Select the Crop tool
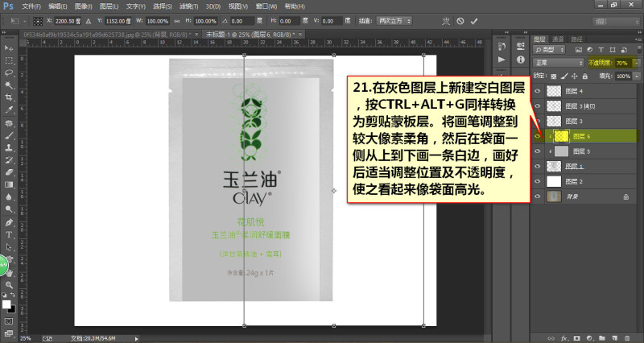Screen dimensions: 644x343 tap(9, 97)
